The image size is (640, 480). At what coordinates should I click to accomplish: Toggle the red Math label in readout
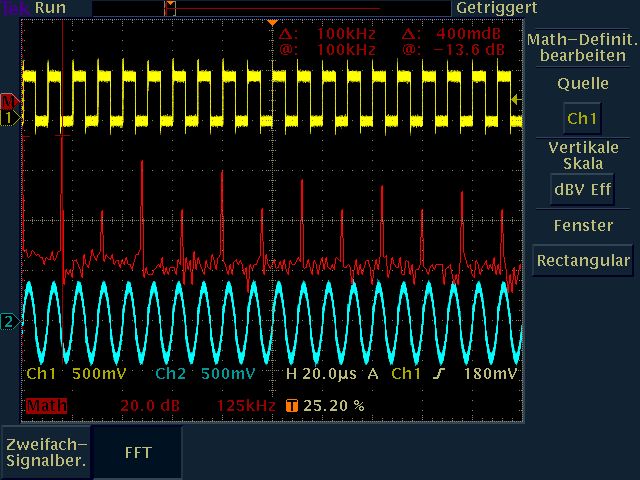click(x=40, y=406)
